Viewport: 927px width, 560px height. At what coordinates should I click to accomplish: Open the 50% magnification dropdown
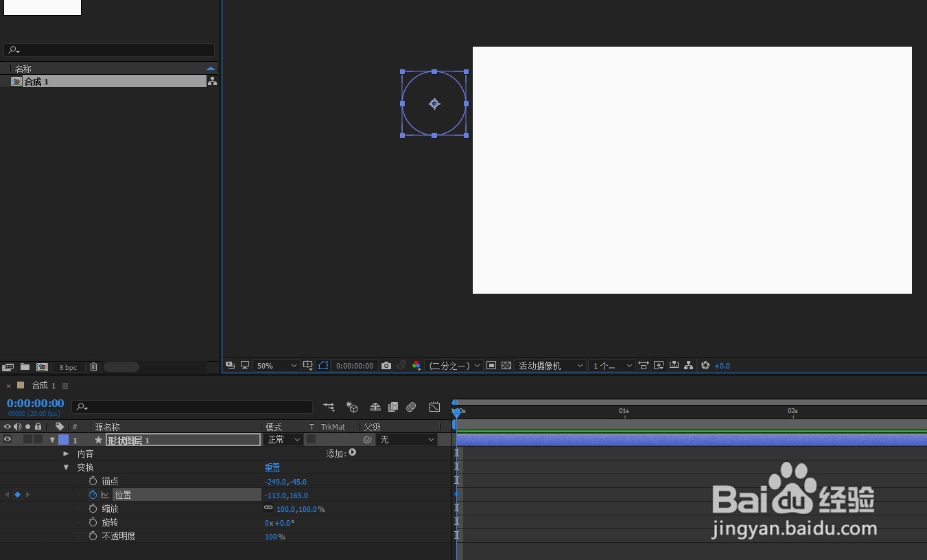coord(276,366)
